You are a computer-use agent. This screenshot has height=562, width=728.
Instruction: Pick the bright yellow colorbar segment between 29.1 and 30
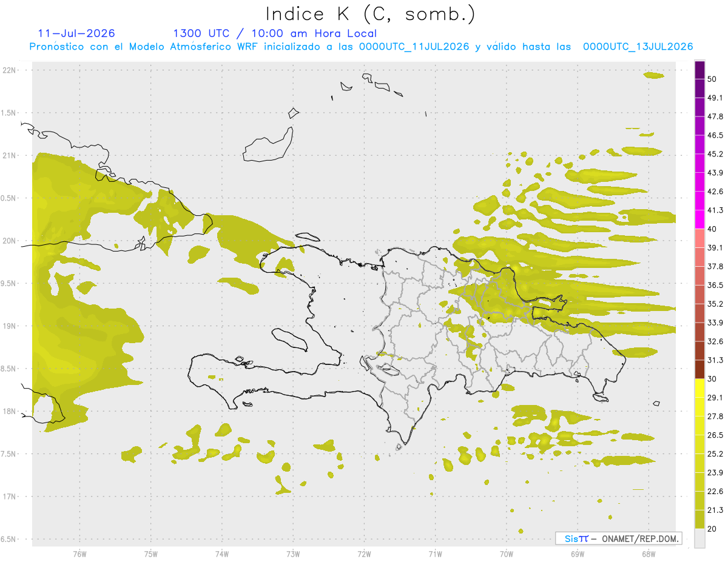point(699,388)
